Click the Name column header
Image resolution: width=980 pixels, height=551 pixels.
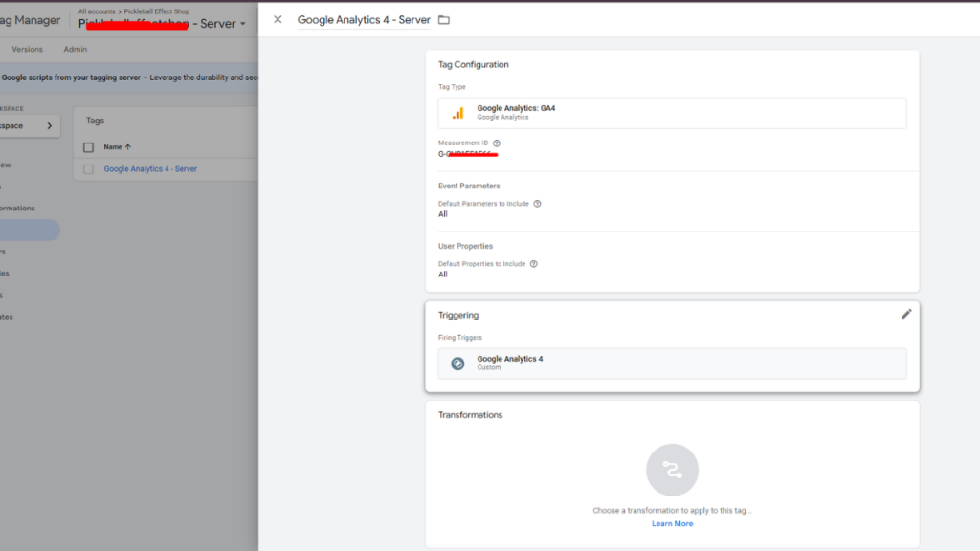pos(113,146)
